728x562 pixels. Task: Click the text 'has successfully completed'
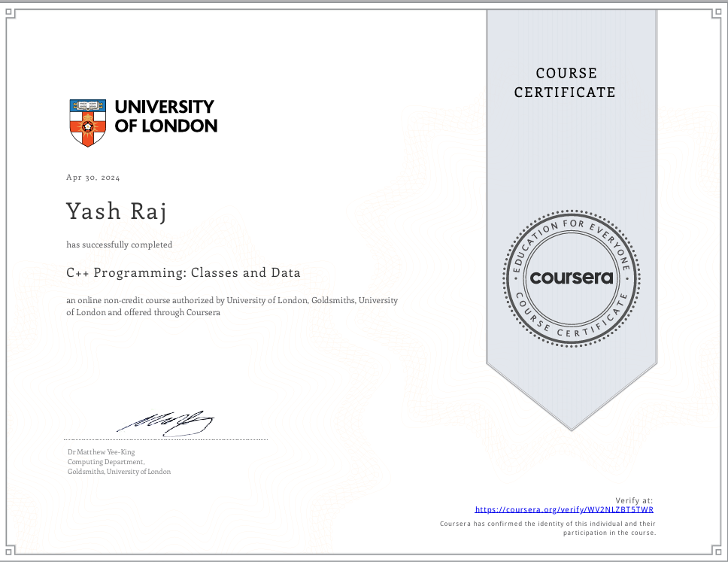[120, 245]
